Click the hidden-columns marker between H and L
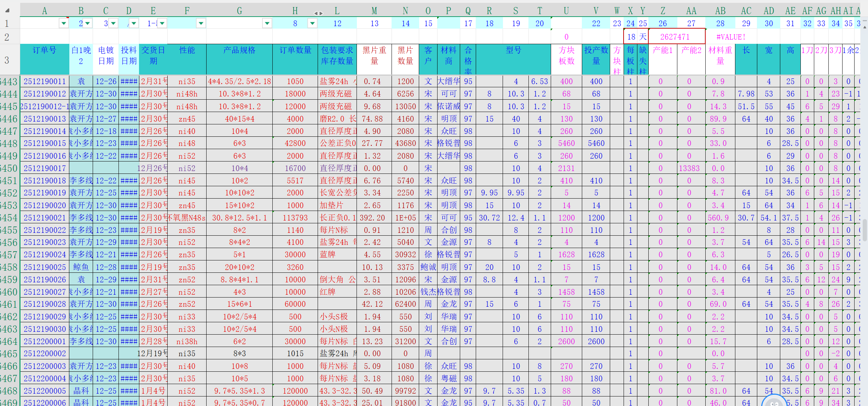Viewport: 868px width, 406px height. pos(318,13)
